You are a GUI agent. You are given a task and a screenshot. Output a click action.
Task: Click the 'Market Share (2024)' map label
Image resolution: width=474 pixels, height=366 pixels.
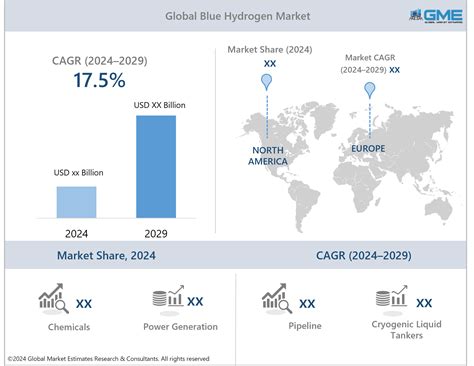270,50
